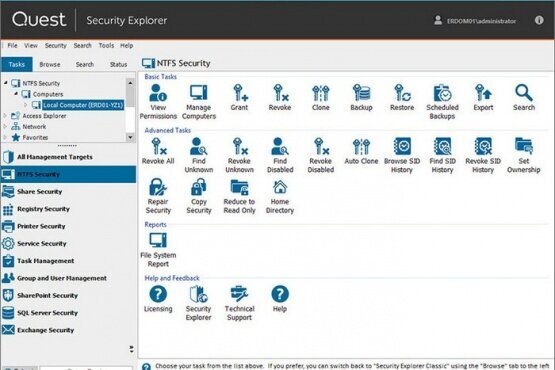Click the tree scrollbar up arrow

(x=130, y=83)
